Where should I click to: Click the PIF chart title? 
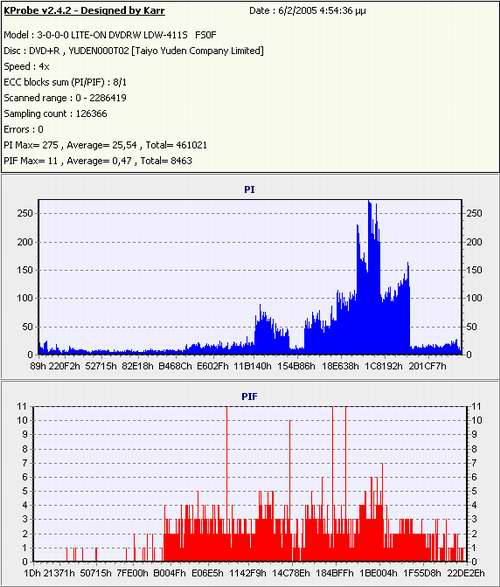[249, 396]
